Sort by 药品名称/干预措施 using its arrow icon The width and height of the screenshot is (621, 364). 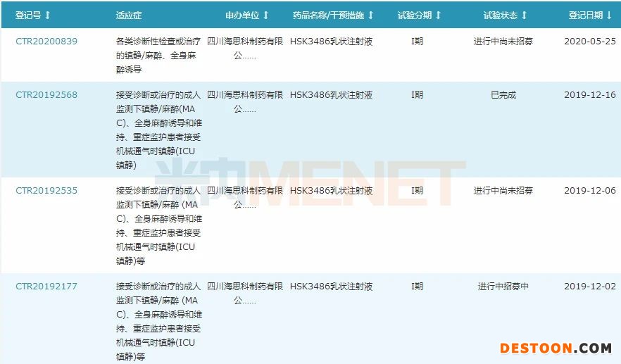[371, 15]
